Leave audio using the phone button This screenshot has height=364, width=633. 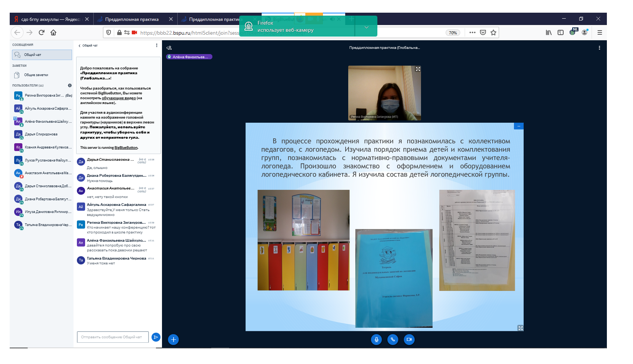coord(393,340)
